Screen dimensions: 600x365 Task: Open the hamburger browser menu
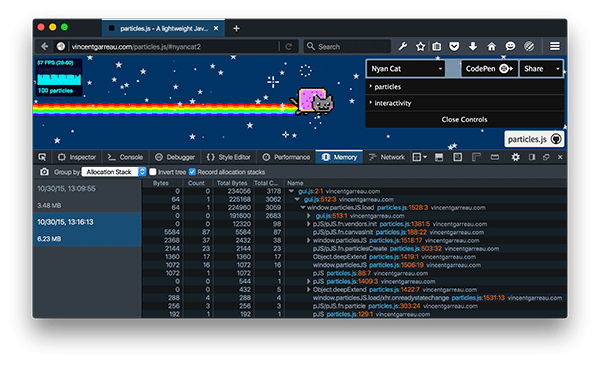555,47
